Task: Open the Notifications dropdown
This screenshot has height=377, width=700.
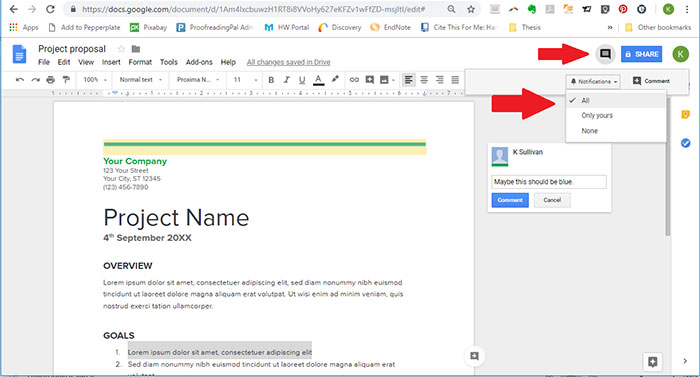Action: coord(593,82)
